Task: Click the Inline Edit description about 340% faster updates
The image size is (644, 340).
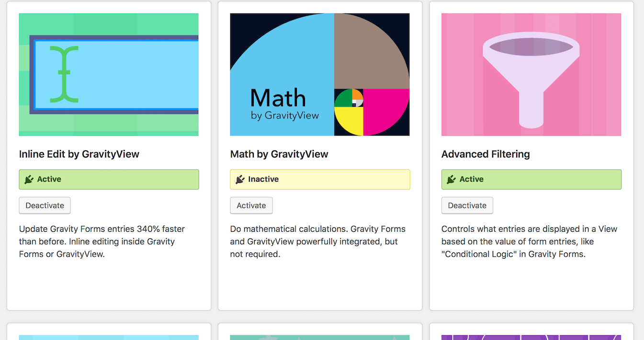Action: (102, 241)
